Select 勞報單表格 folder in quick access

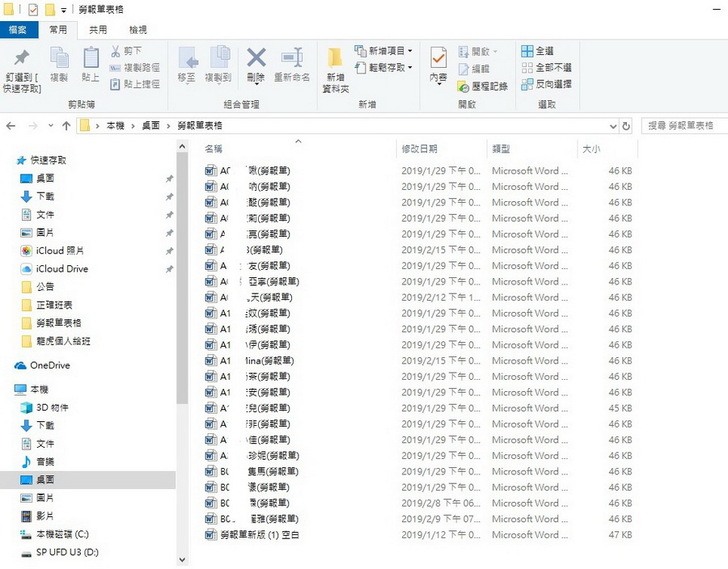coord(51,323)
